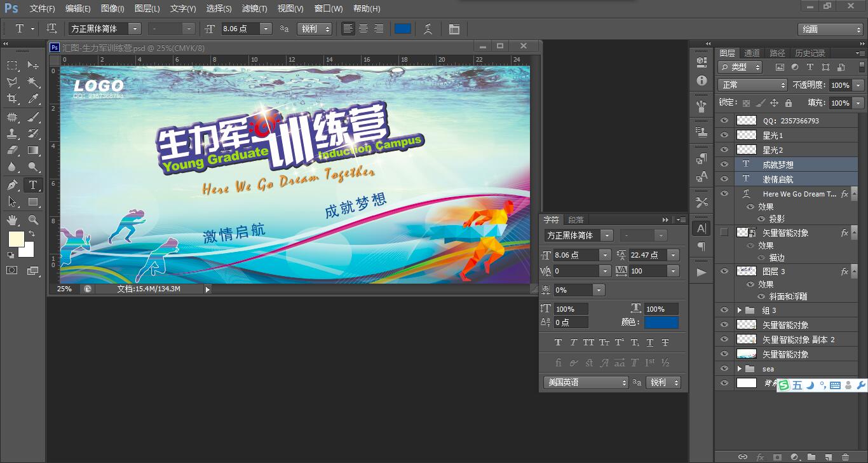Open the 图像(I) menu
The width and height of the screenshot is (868, 463).
112,9
